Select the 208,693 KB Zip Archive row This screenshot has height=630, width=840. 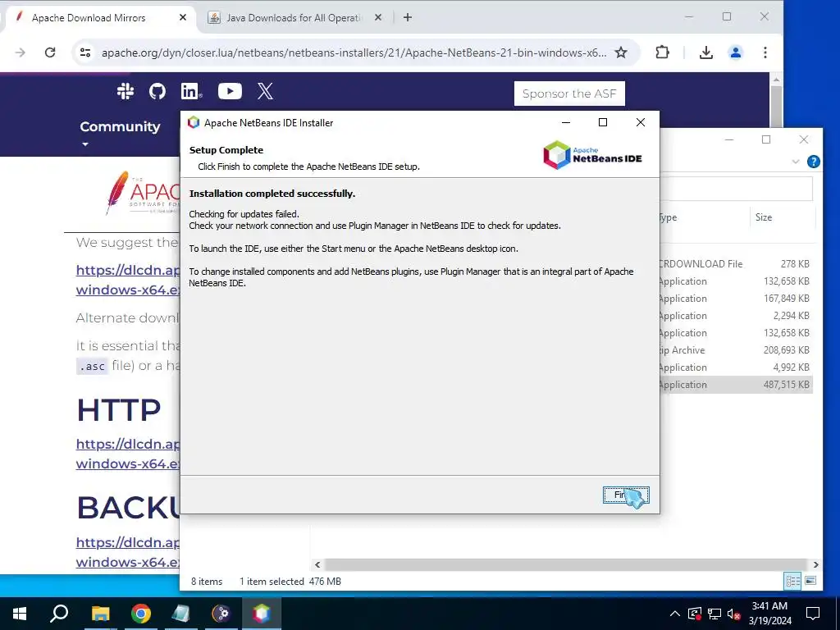[736, 349]
